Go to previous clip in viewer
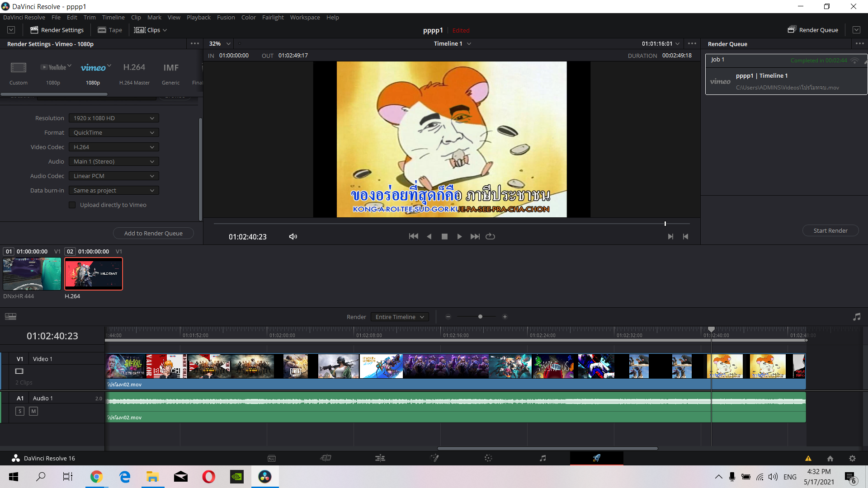 point(685,236)
